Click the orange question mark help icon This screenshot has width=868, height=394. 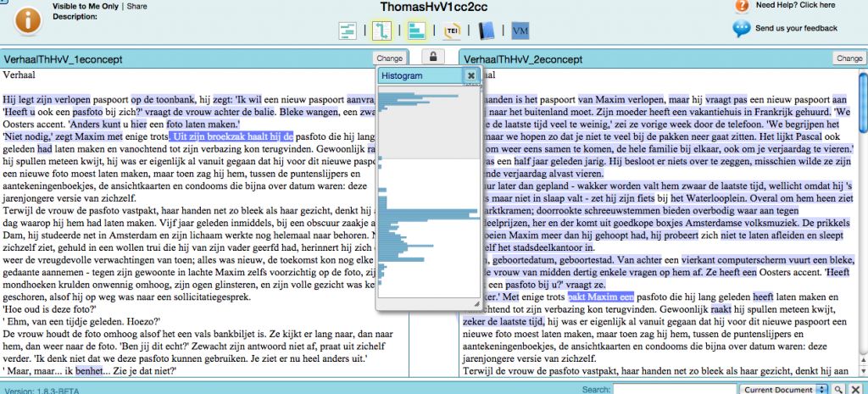tap(742, 6)
